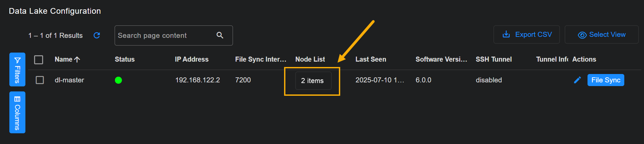Click the search magnifier icon
This screenshot has width=644, height=144.
(220, 35)
